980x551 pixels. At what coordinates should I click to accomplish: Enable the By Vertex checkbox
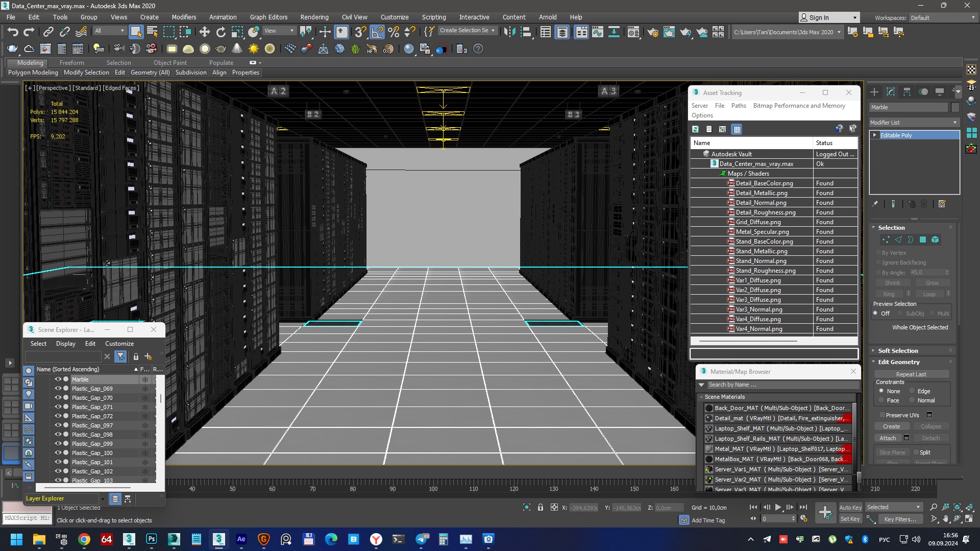pyautogui.click(x=878, y=253)
